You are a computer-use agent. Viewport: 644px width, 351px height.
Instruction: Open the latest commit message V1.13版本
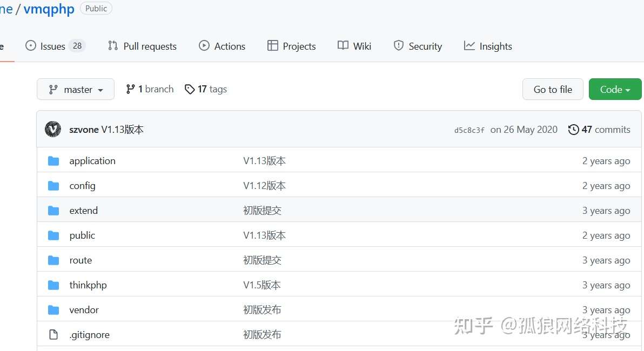click(x=123, y=130)
